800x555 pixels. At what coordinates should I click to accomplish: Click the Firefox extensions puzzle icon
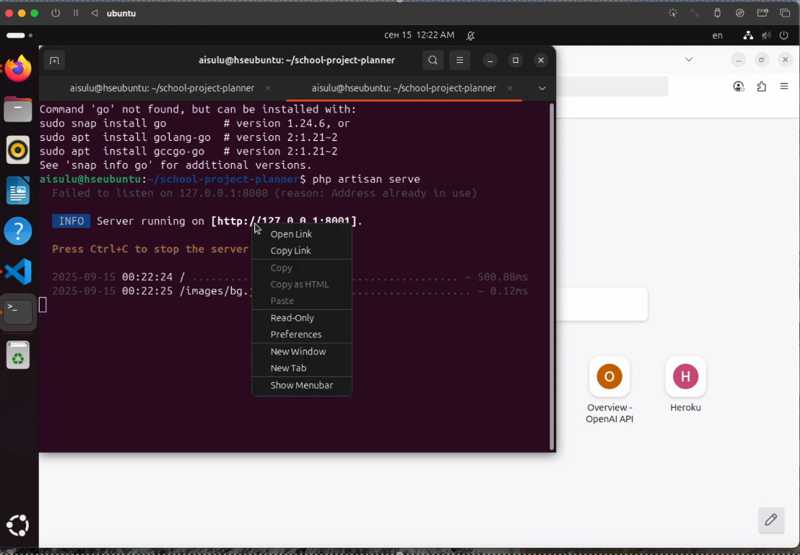761,87
